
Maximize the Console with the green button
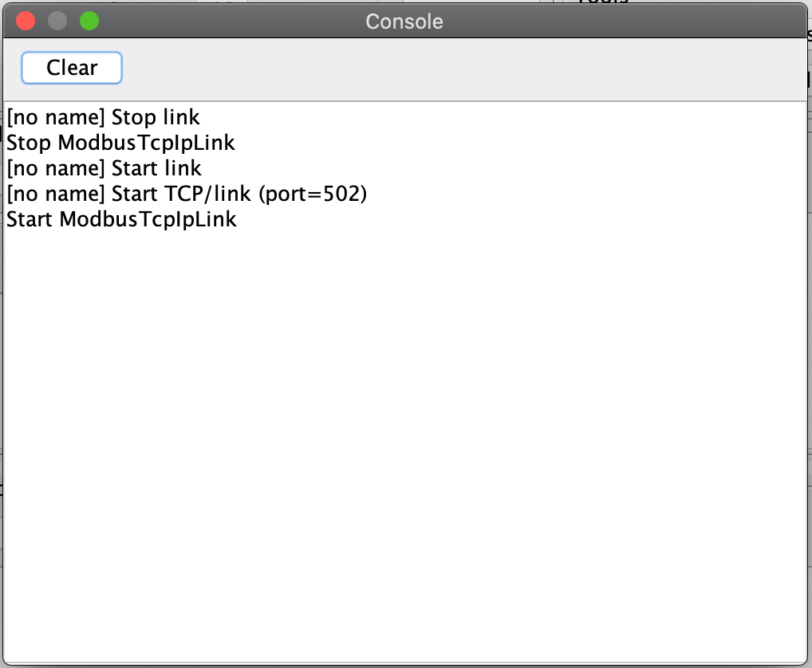89,22
